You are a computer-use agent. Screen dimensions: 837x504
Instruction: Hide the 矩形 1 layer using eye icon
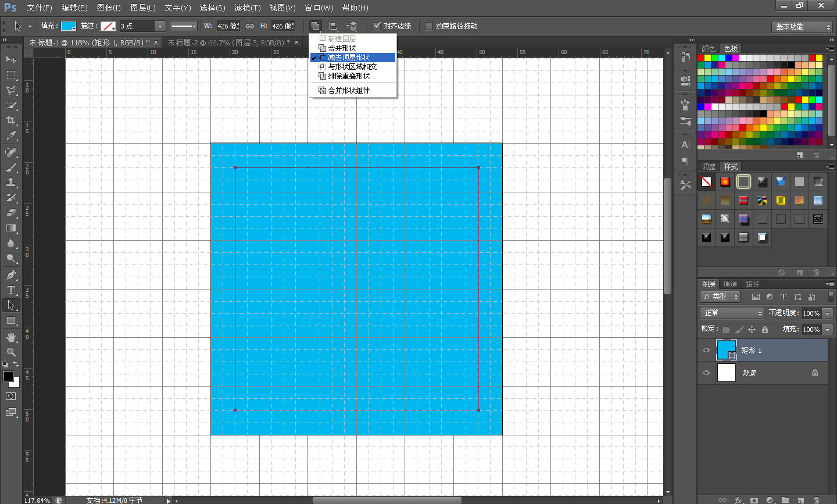(706, 350)
